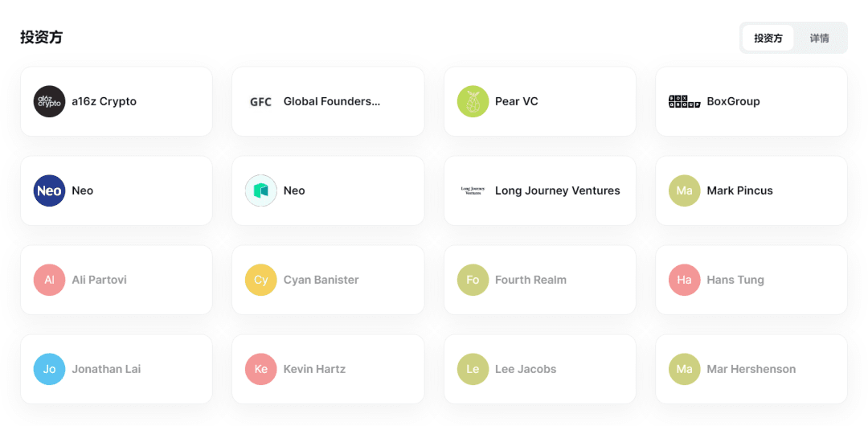The width and height of the screenshot is (868, 426).
Task: Click the Lee Jacobs name text
Action: (526, 369)
